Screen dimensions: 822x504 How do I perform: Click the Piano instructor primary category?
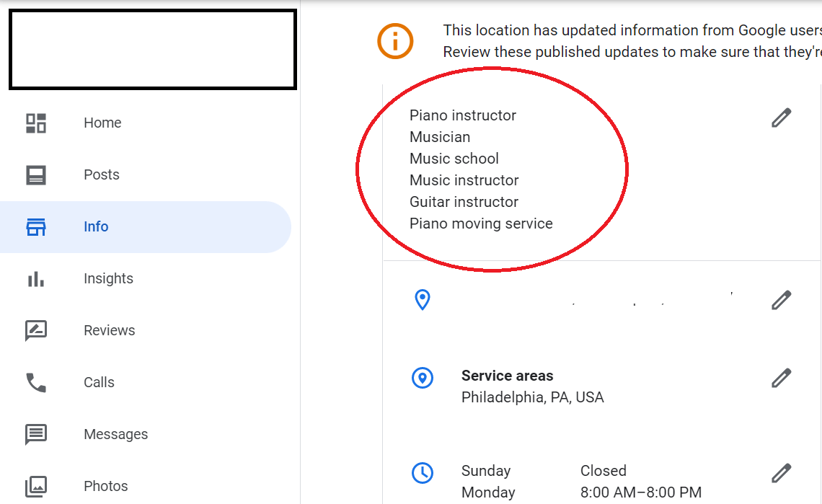tap(462, 115)
